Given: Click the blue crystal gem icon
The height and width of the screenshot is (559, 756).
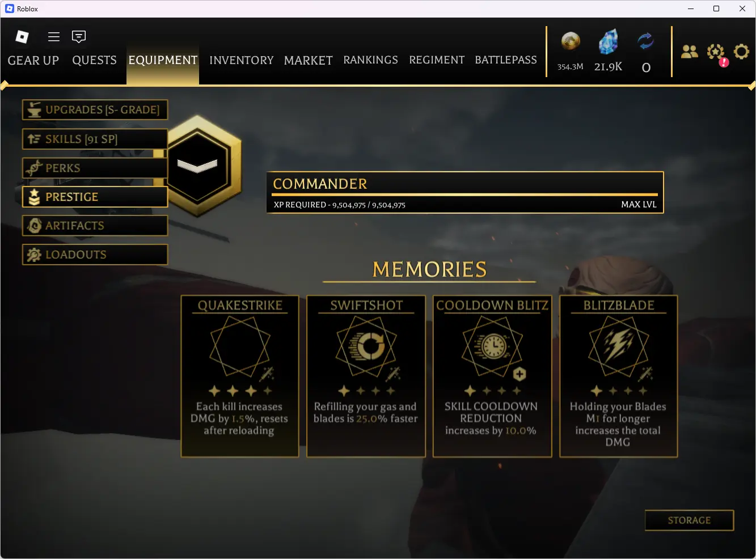Looking at the screenshot, I should (x=608, y=43).
